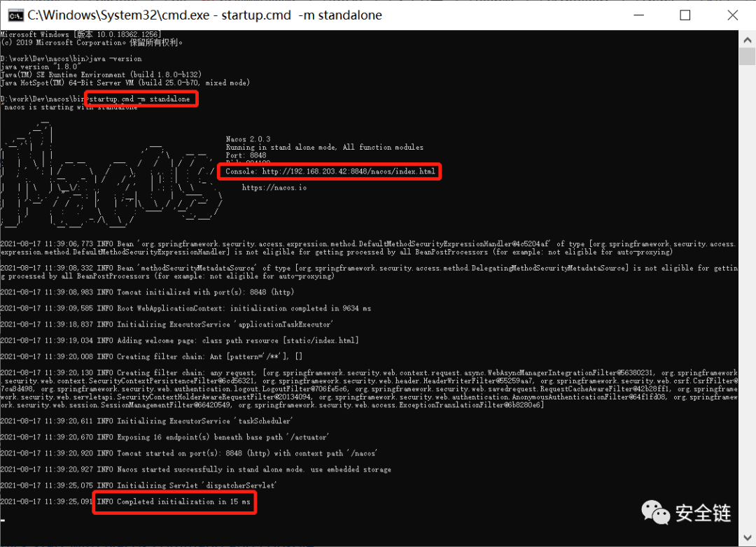This screenshot has width=756, height=547.
Task: Click the 'Nacos 2.0.3' version line
Action: click(248, 138)
